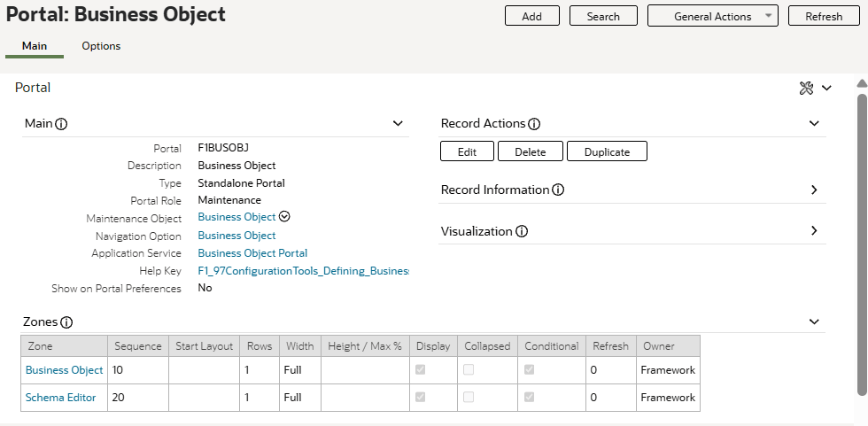Click the info icon next to Record Actions
This screenshot has height=426, width=868.
533,124
